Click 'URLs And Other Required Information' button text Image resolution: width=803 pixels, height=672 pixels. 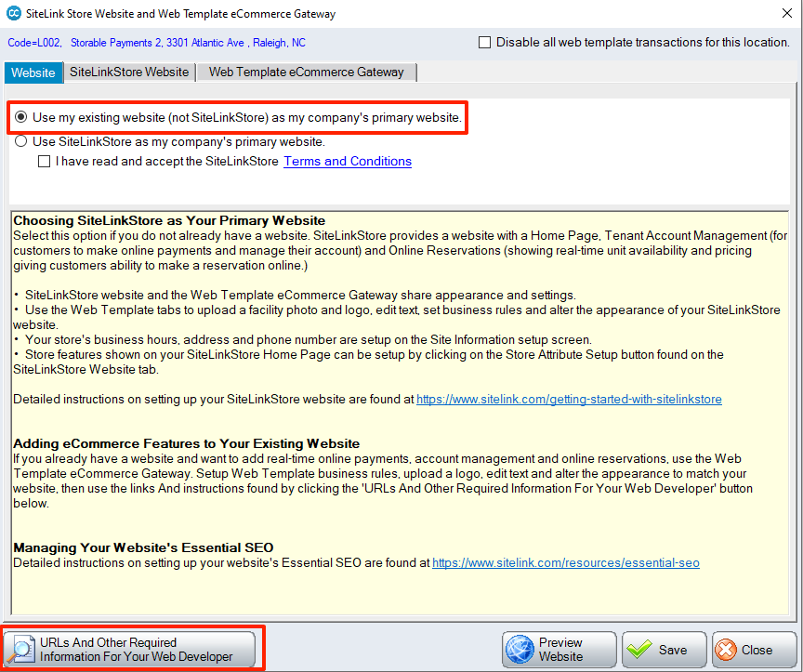(x=137, y=650)
